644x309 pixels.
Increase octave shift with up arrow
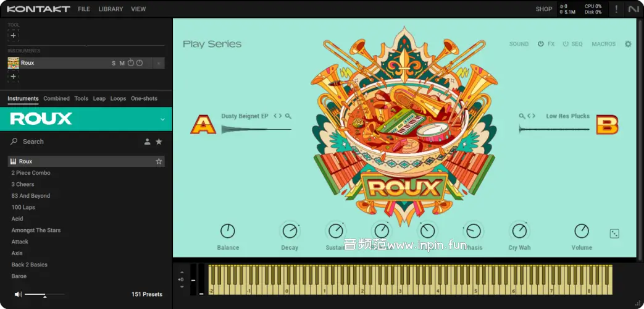(182, 272)
